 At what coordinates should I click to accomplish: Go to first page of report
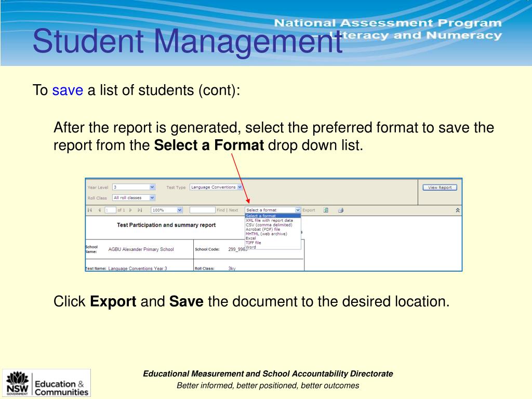(x=89, y=210)
